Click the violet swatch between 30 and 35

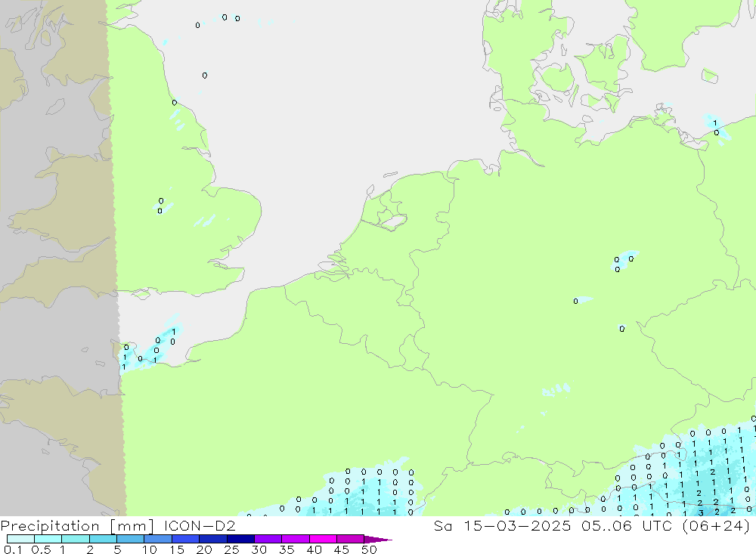pos(268,539)
